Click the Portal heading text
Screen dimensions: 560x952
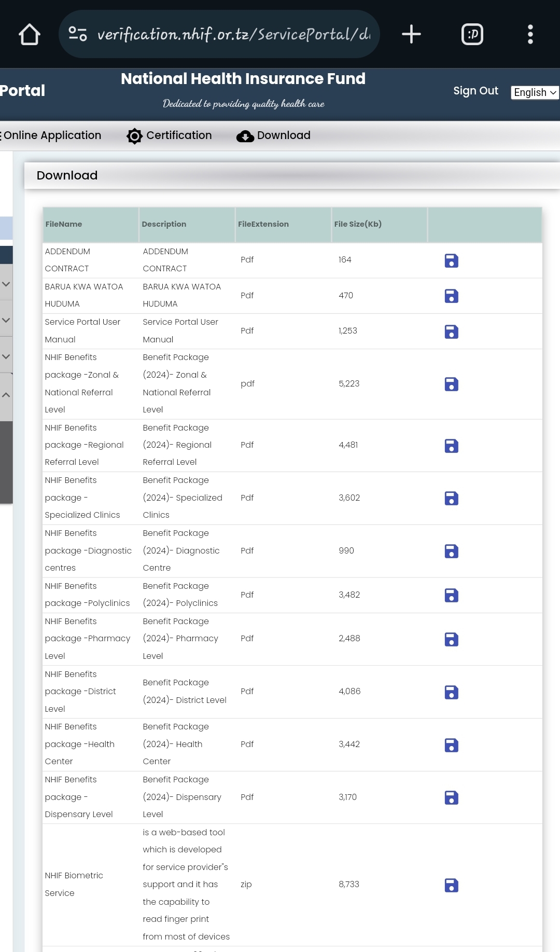click(22, 91)
